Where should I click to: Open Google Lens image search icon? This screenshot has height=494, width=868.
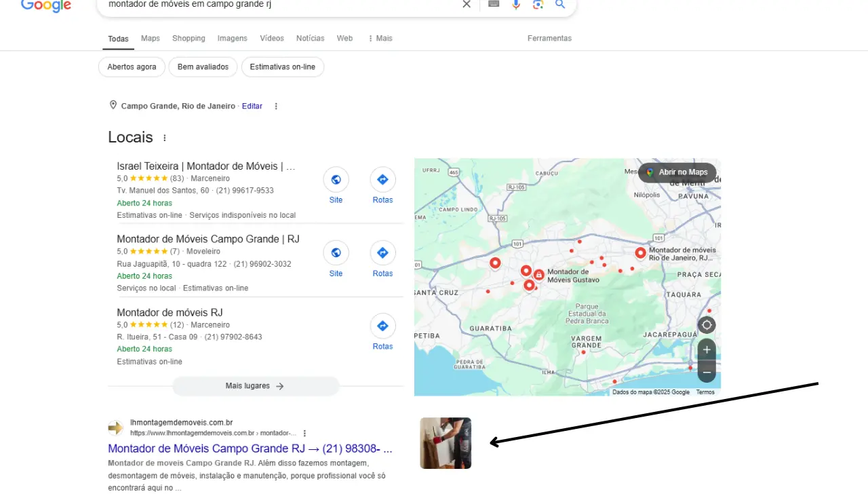pyautogui.click(x=538, y=4)
